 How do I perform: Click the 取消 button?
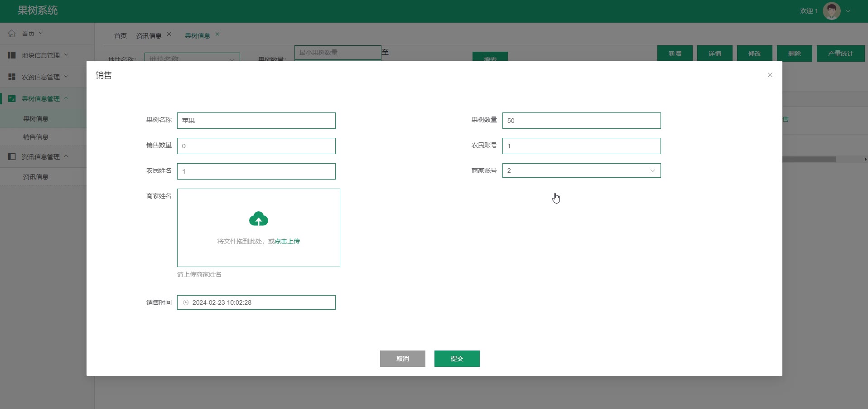[402, 359]
